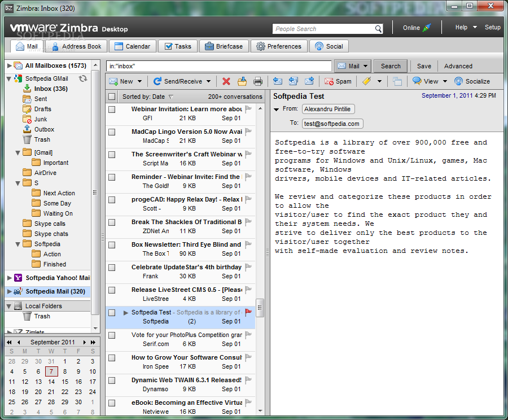
Task: Check the Celebrate UpdateStar message checkbox
Action: [x=112, y=268]
